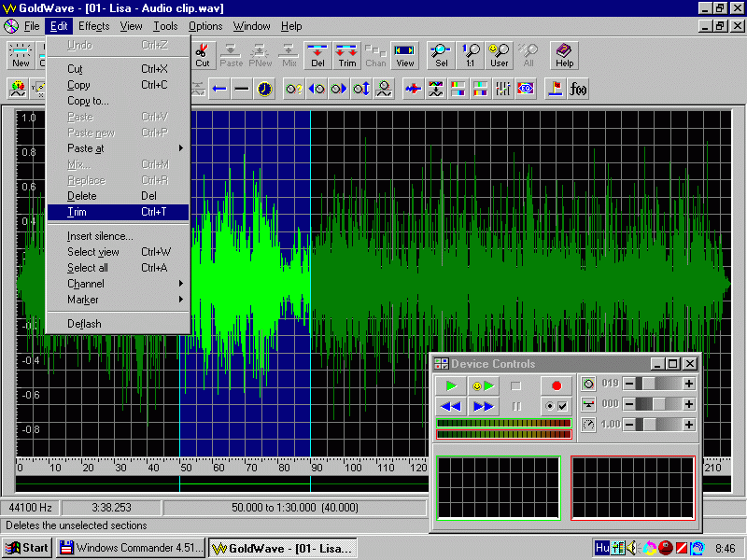Choose Delete in the Edit menu

(x=119, y=196)
